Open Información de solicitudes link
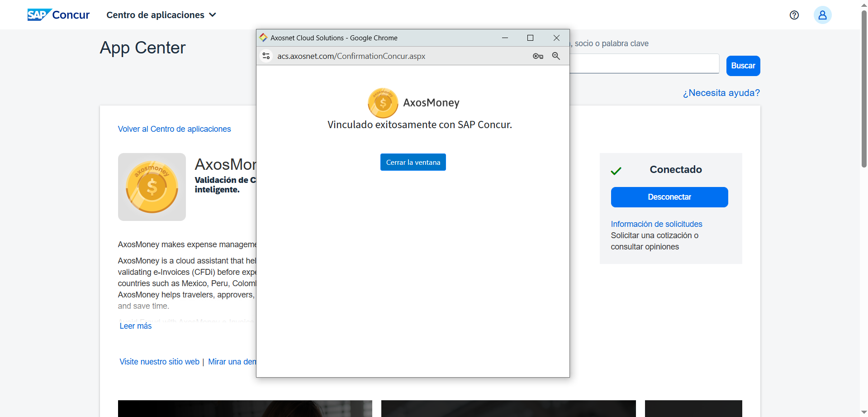Screen dimensions: 868x417 pos(656,224)
